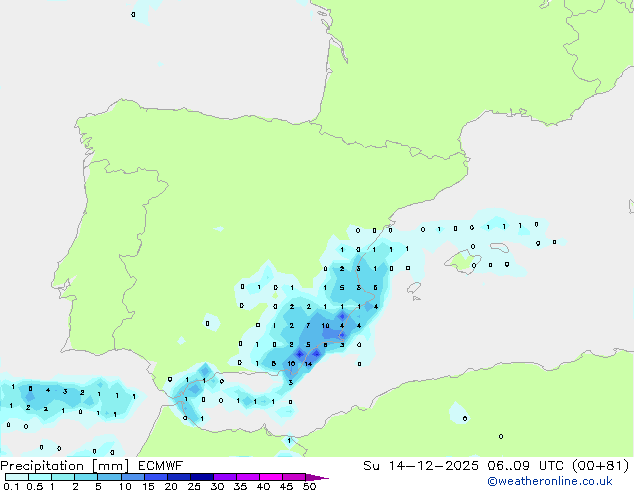Select the 40–45 mm legend color
634x490 pixels.
[271, 477]
